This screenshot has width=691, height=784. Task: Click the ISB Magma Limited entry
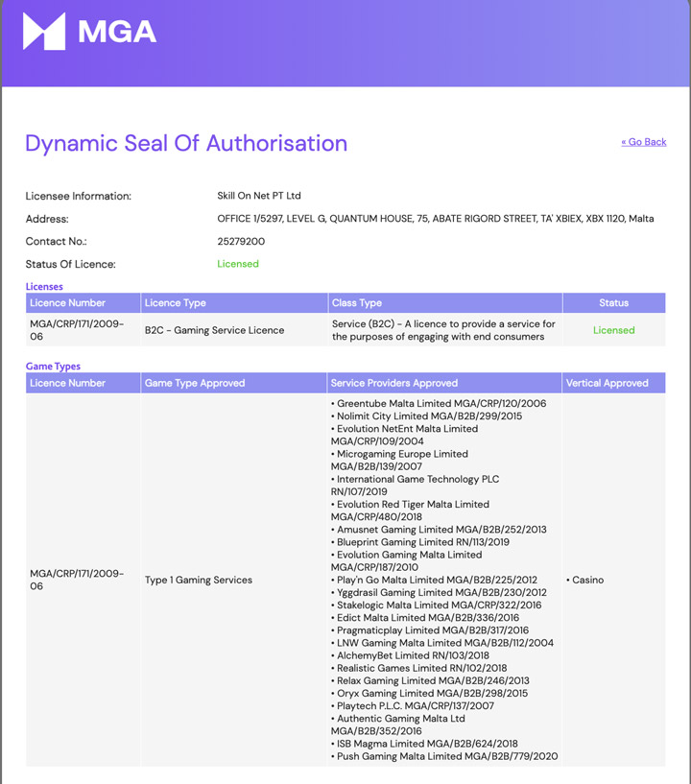tap(424, 744)
